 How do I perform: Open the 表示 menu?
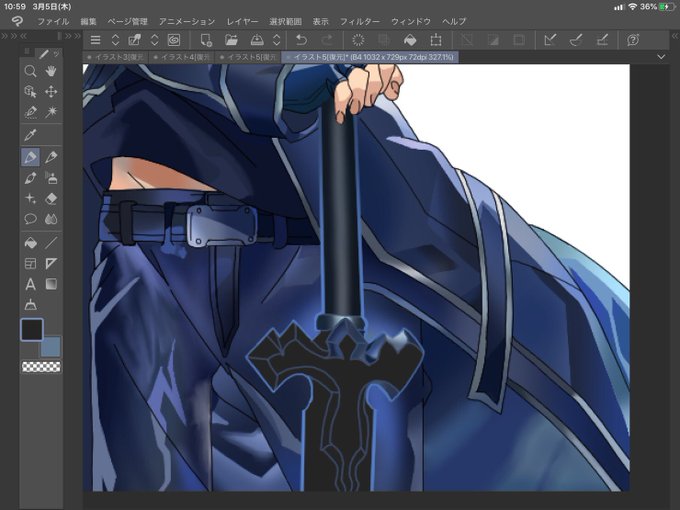320,21
